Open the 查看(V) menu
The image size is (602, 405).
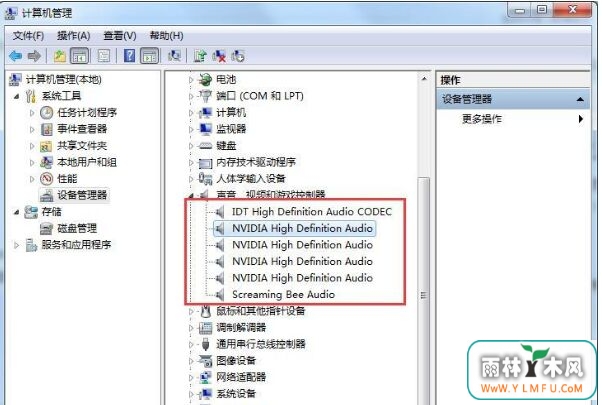[120, 36]
